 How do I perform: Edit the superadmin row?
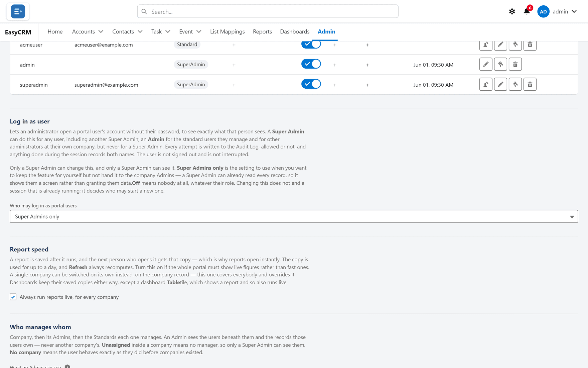500,84
